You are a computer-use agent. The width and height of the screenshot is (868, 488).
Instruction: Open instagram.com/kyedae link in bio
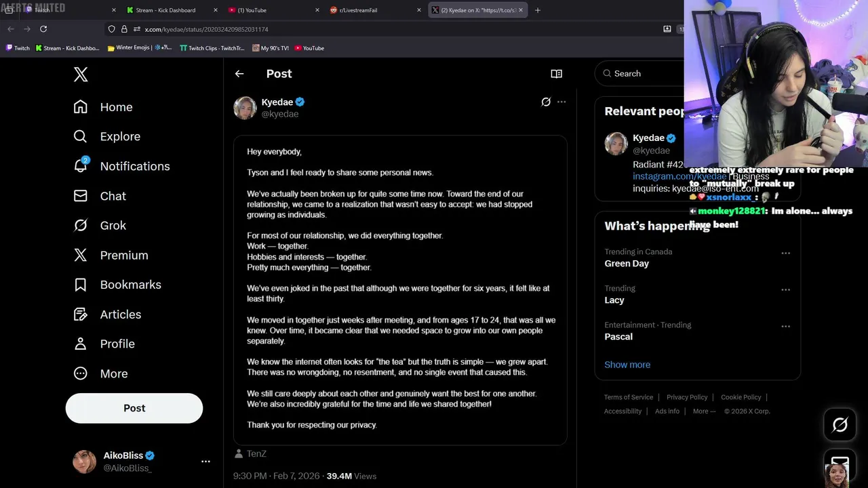(x=679, y=176)
